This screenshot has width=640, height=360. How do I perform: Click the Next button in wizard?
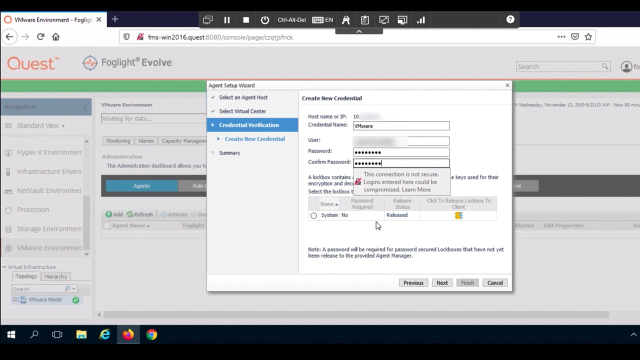click(x=442, y=283)
